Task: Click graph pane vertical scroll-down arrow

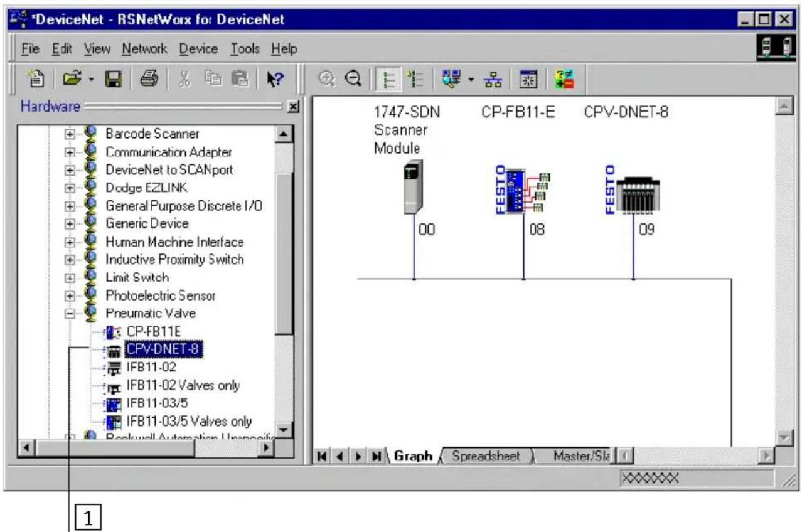Action: pyautogui.click(x=783, y=437)
